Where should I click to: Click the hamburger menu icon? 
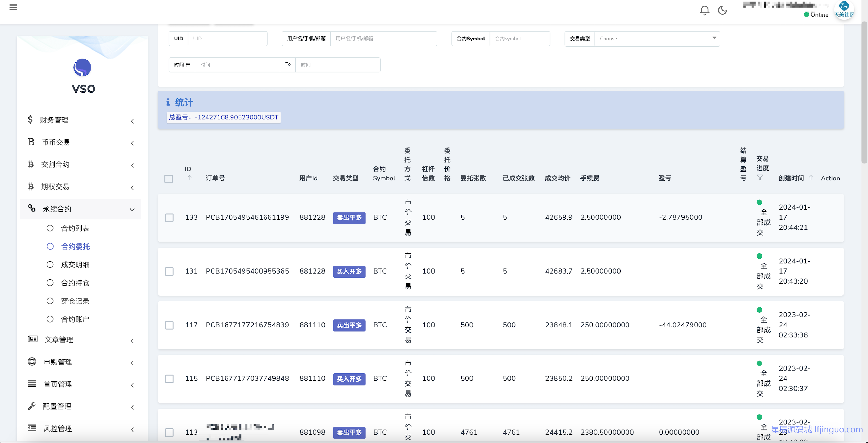pos(13,7)
